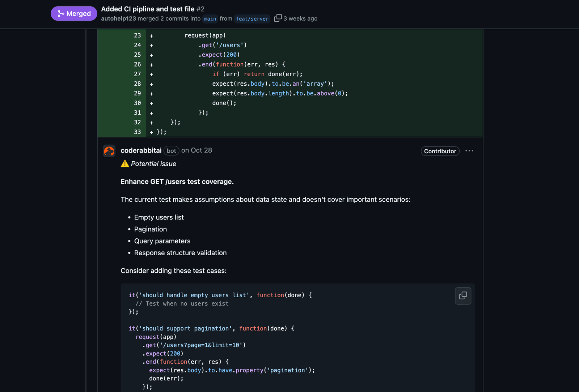This screenshot has width=579, height=392.
Task: Toggle selection of diff line 28
Action: click(x=137, y=84)
